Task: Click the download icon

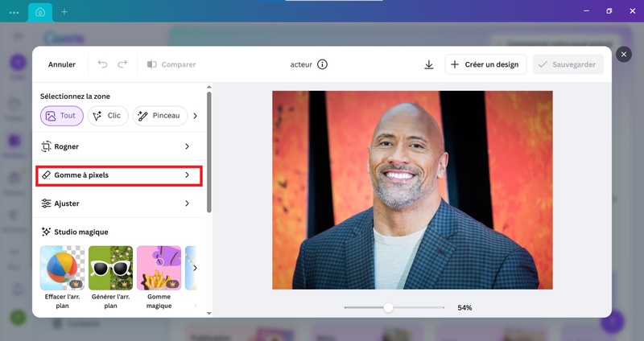Action: click(x=429, y=64)
